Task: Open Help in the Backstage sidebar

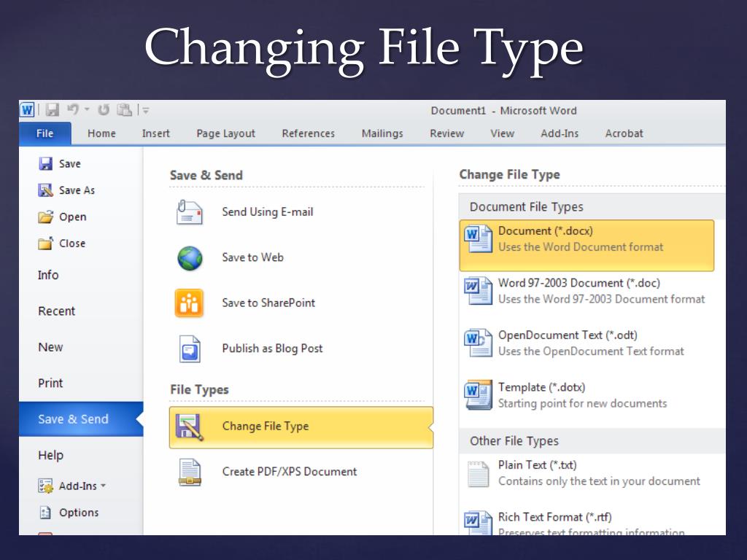Action: [50, 455]
